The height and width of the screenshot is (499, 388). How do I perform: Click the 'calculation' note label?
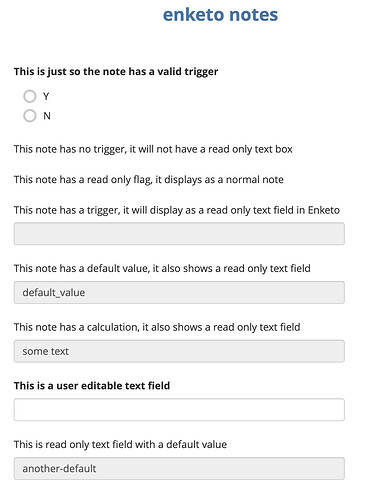click(157, 327)
